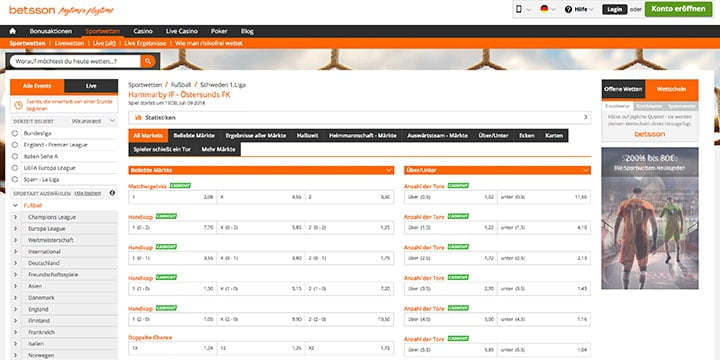Screen dimensions: 720x360
Task: Click the Cashout badge next to Matchergebnis
Action: pos(180,186)
